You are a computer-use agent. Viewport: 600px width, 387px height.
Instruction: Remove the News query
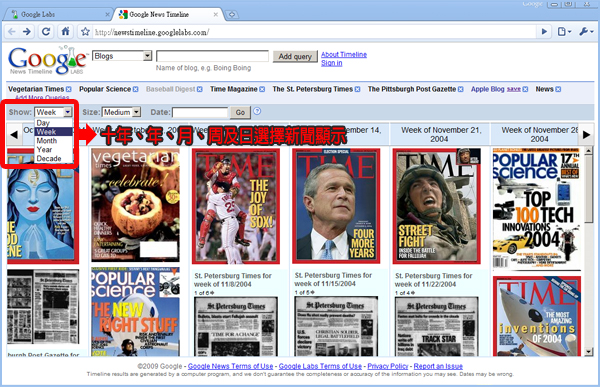tap(558, 89)
